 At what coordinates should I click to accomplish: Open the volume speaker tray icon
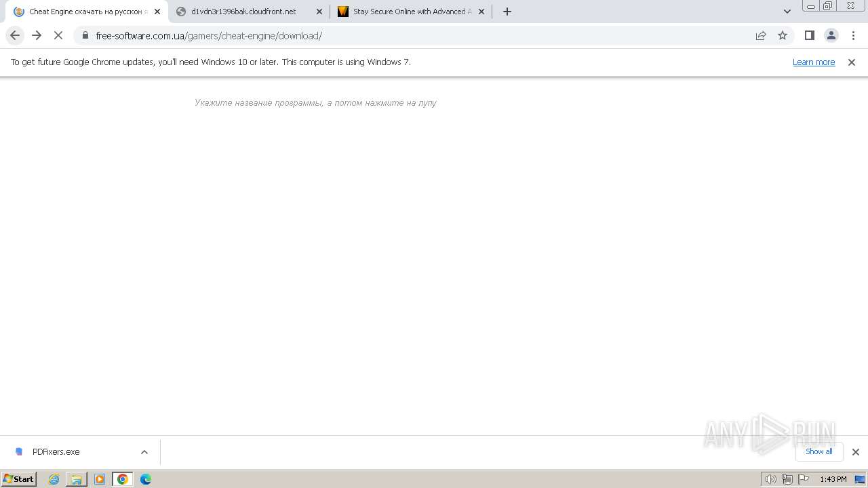pyautogui.click(x=771, y=479)
